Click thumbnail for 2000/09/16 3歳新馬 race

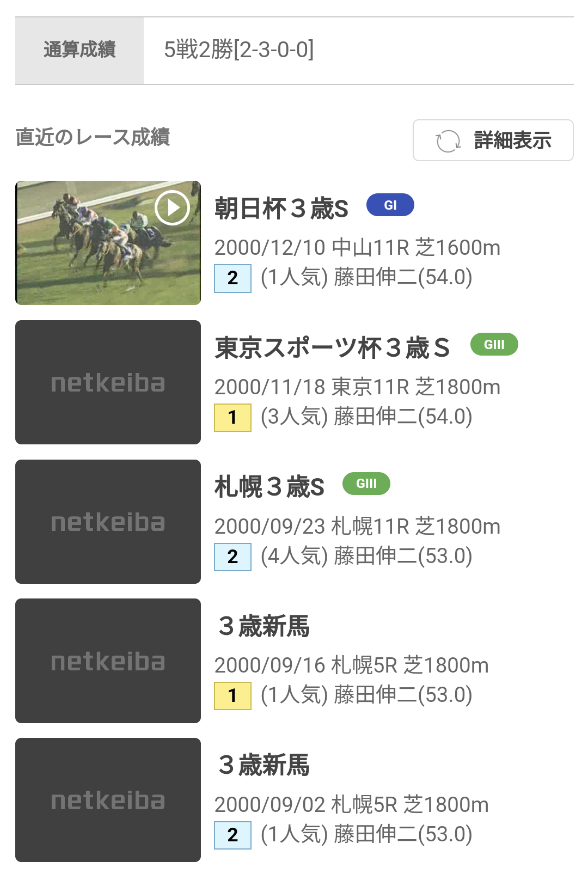(x=108, y=661)
